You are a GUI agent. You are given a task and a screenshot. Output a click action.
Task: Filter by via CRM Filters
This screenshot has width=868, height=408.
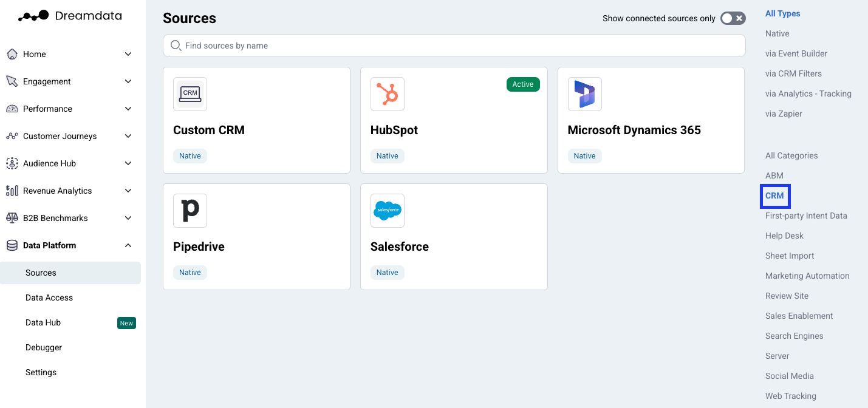coord(793,73)
